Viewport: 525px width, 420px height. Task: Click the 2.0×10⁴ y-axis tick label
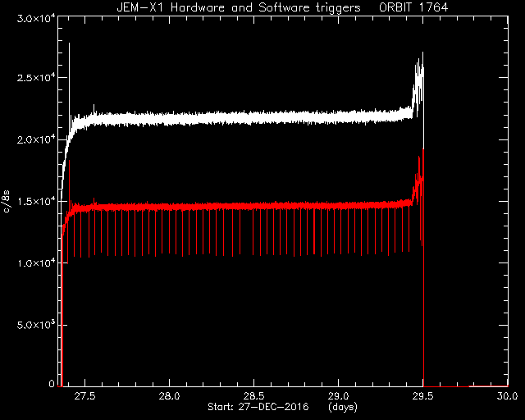click(x=36, y=139)
